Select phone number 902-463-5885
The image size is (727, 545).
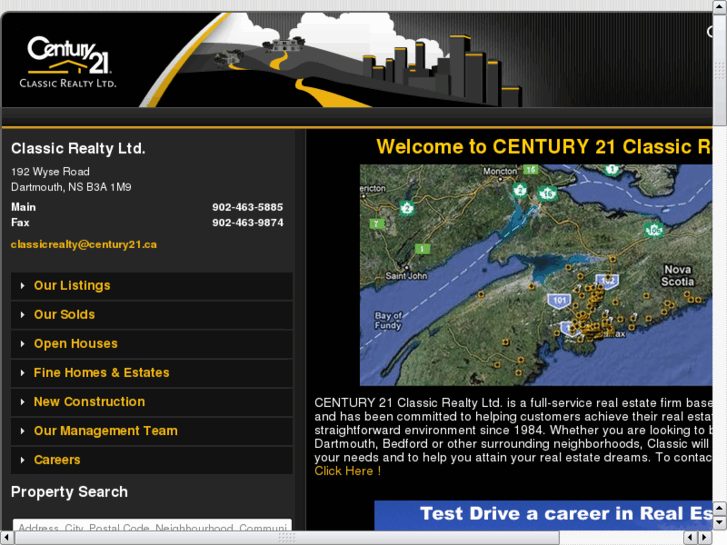(248, 207)
